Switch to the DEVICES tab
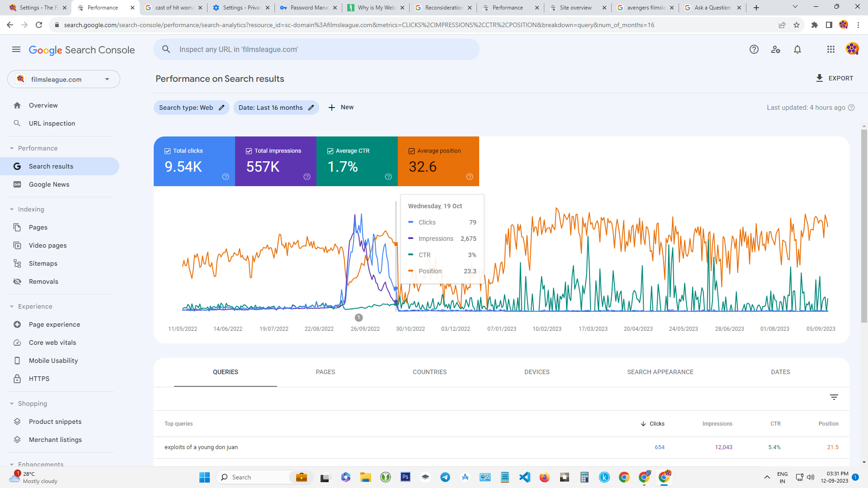Screen dimensions: 868x488 click(537, 372)
